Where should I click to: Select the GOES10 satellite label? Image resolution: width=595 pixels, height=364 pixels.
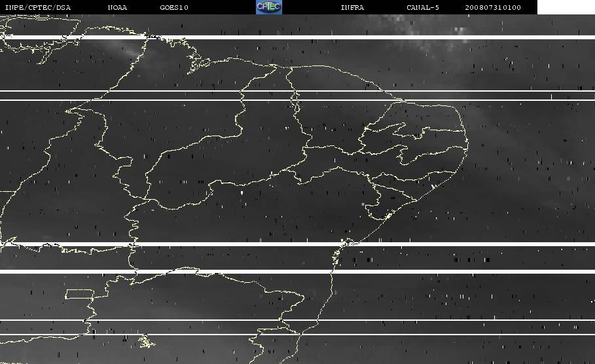point(173,7)
